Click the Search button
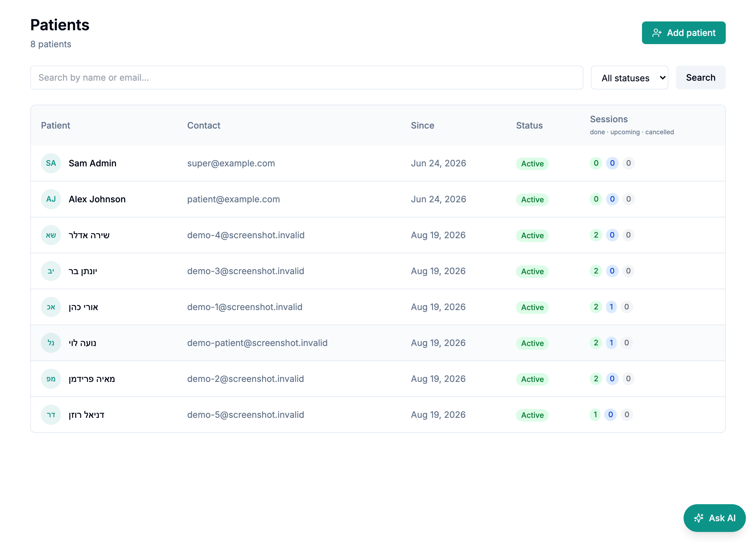Screen dimensions: 756x542 [x=700, y=78]
